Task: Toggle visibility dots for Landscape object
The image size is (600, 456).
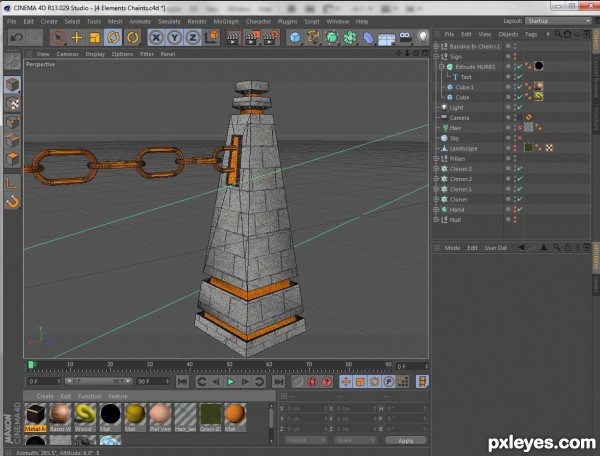Action: point(515,148)
